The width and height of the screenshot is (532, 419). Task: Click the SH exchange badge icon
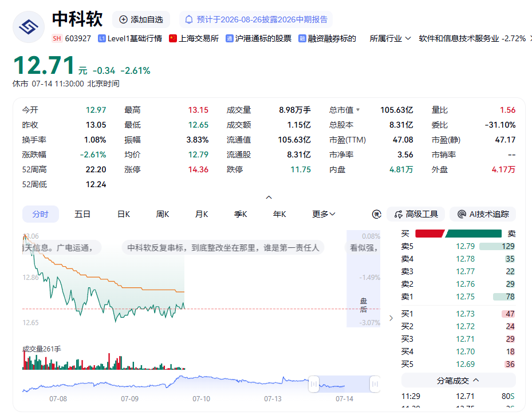(57, 38)
